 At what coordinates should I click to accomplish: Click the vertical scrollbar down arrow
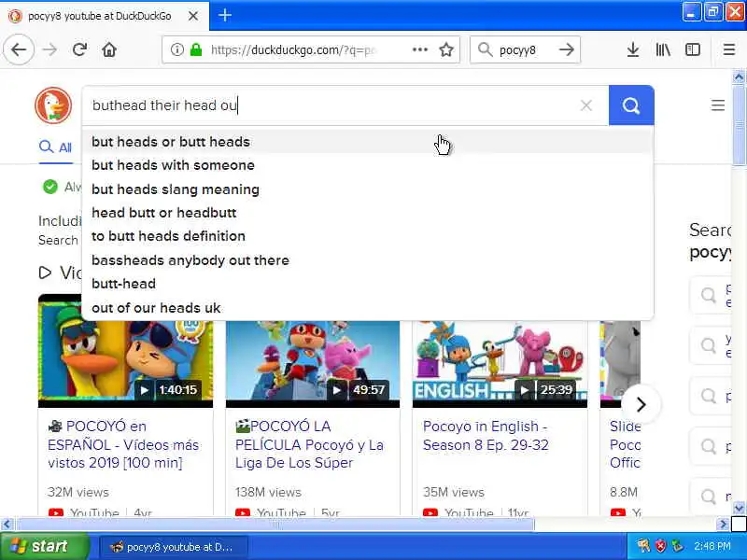pos(739,508)
